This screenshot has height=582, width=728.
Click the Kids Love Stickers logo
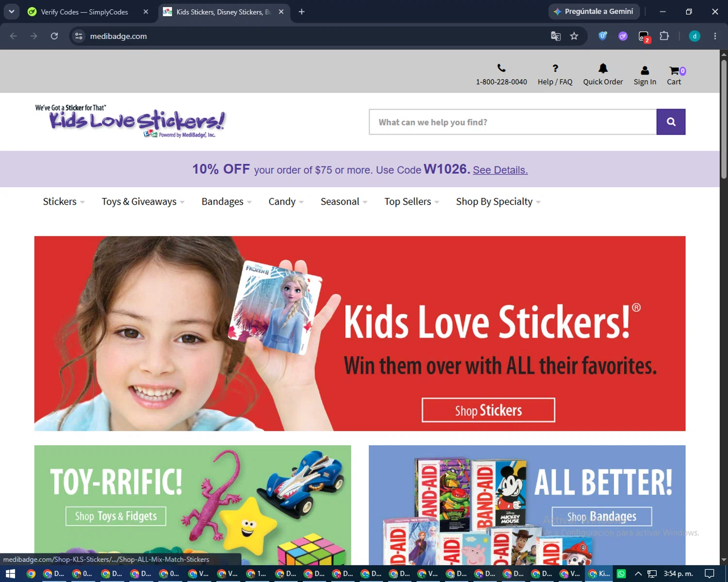[x=130, y=121]
